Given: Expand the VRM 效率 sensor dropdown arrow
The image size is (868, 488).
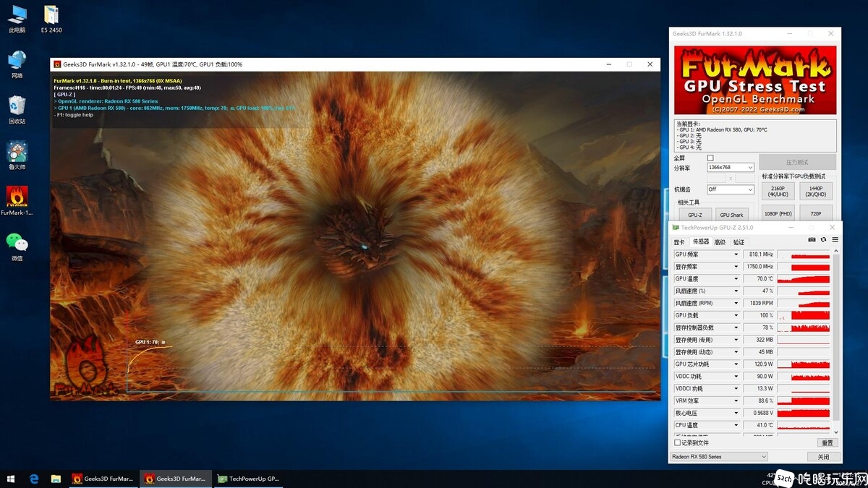Looking at the screenshot, I should coord(736,401).
